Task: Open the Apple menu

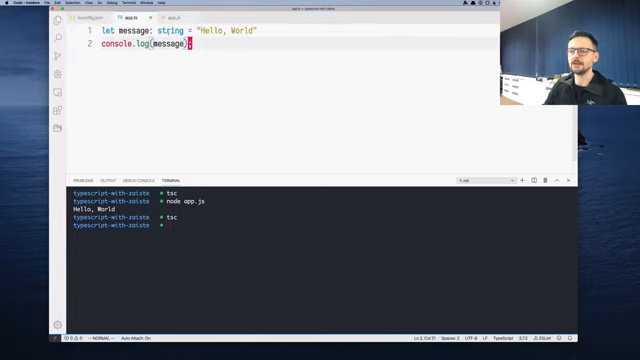Action: pyautogui.click(x=7, y=3)
